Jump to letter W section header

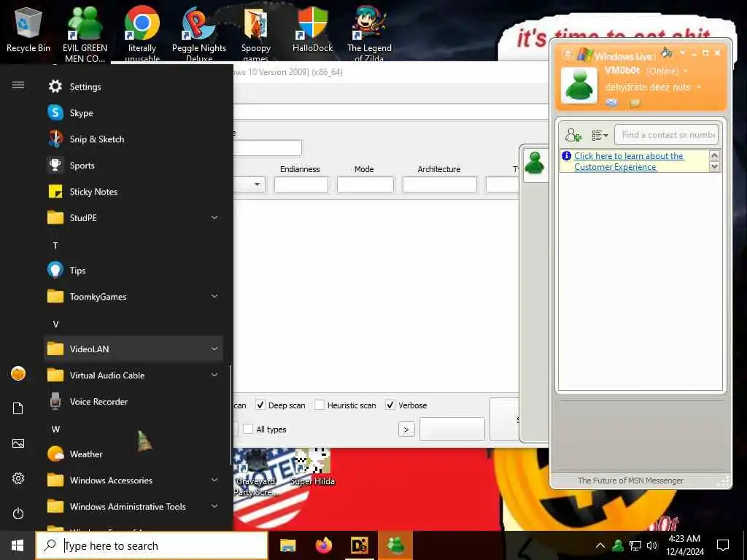(x=55, y=429)
